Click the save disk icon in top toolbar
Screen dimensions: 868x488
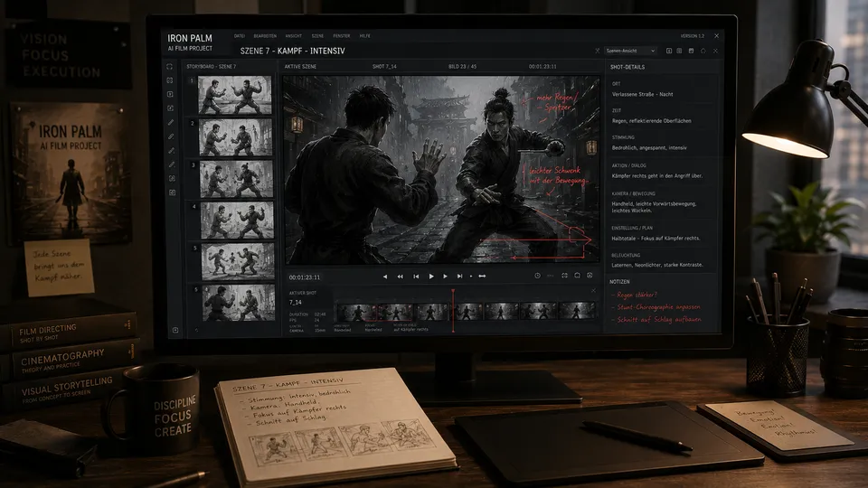click(691, 51)
